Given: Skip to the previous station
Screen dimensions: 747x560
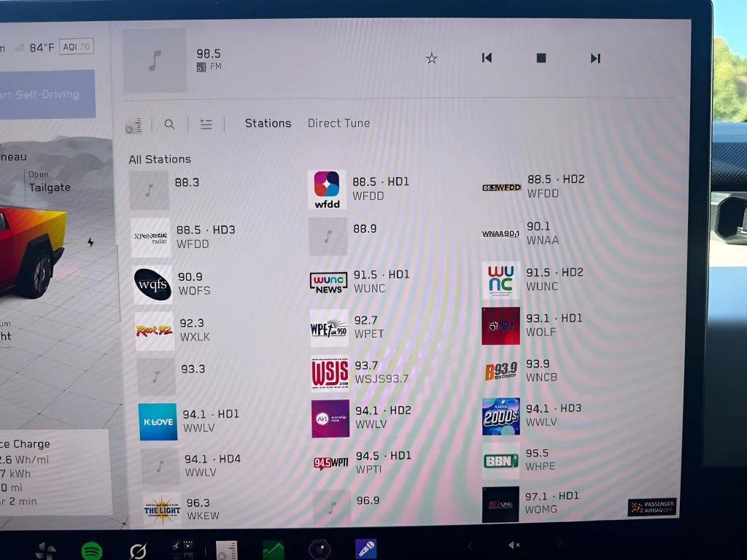Looking at the screenshot, I should (487, 58).
